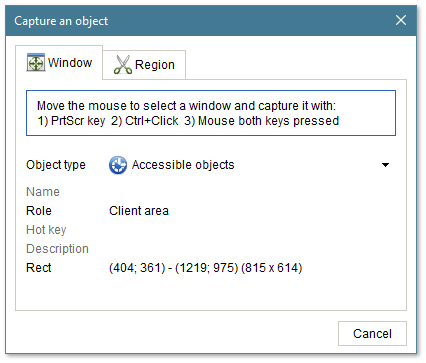The width and height of the screenshot is (426, 363).
Task: Click the Role field label
Action: tap(39, 211)
